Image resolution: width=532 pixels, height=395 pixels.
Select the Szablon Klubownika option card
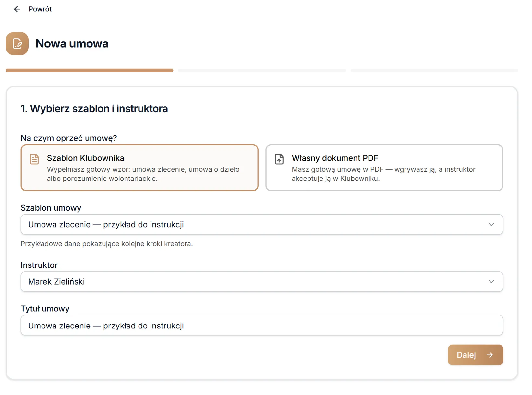click(x=139, y=168)
